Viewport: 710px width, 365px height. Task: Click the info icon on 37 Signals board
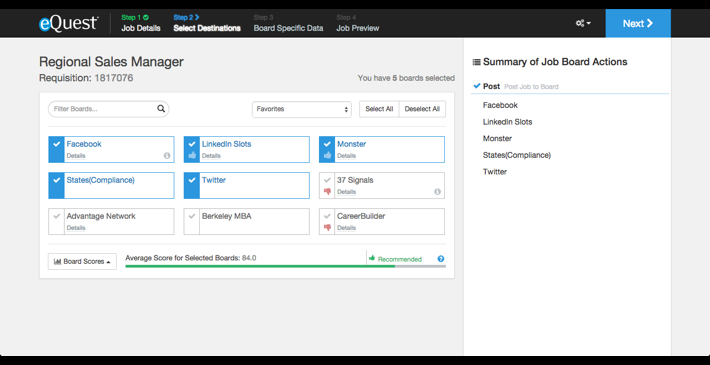coord(437,192)
